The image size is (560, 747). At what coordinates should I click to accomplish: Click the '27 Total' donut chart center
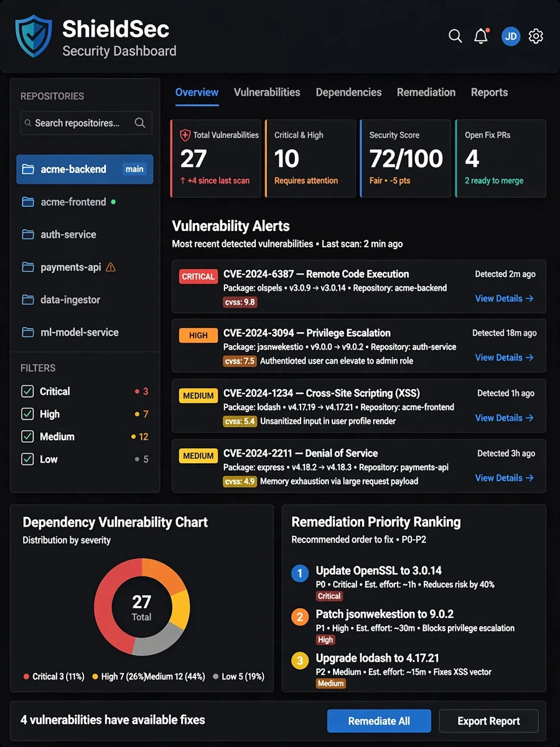[141, 607]
